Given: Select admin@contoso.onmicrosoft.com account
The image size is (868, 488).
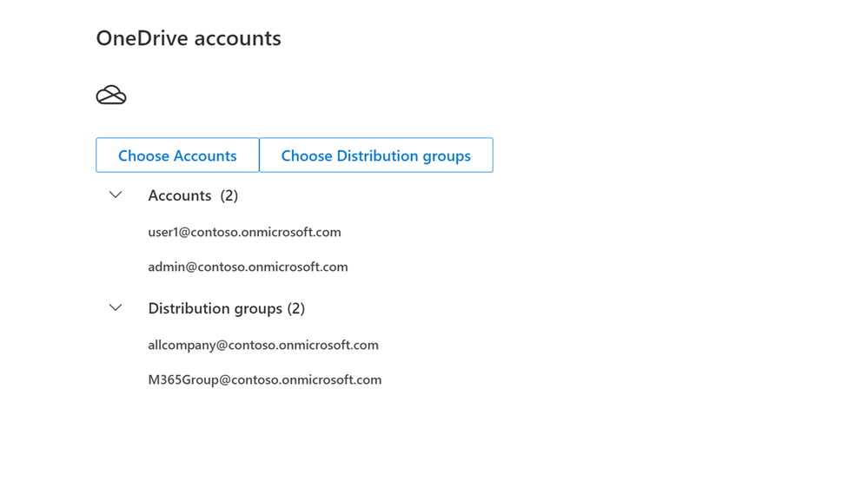Looking at the screenshot, I should coord(248,267).
